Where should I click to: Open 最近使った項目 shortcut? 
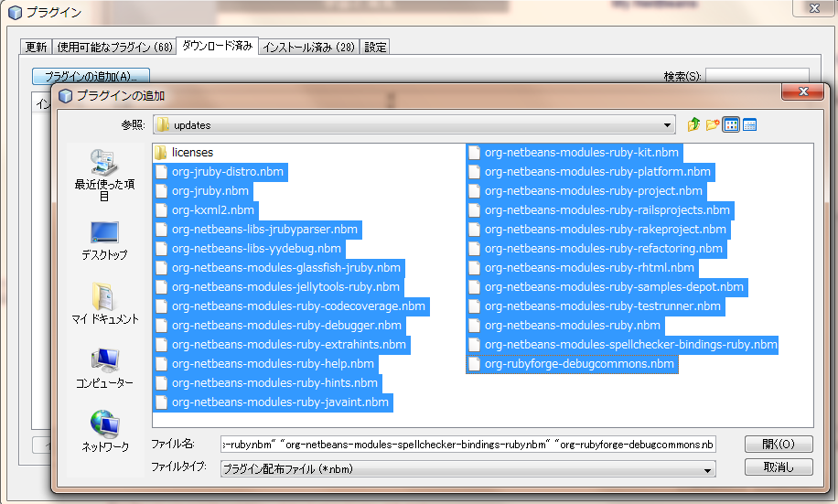tap(104, 176)
